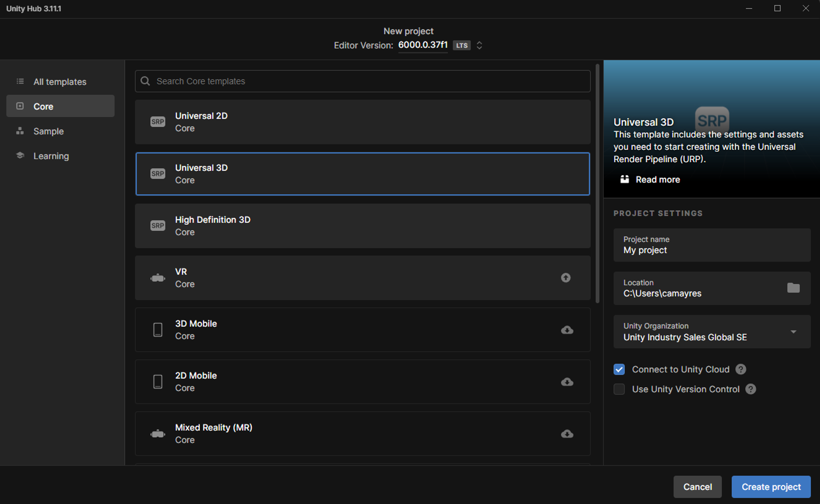Select the Mixed Reality (MR) template row
This screenshot has width=820, height=504.
point(363,434)
